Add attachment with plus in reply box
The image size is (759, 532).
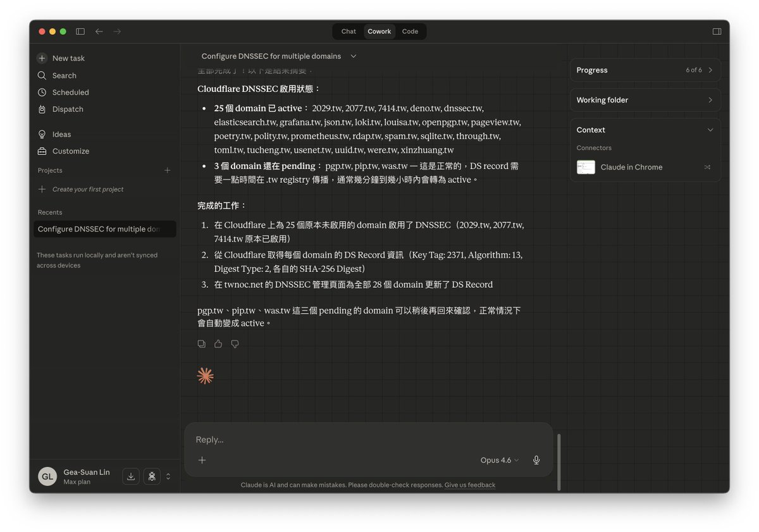click(x=202, y=460)
